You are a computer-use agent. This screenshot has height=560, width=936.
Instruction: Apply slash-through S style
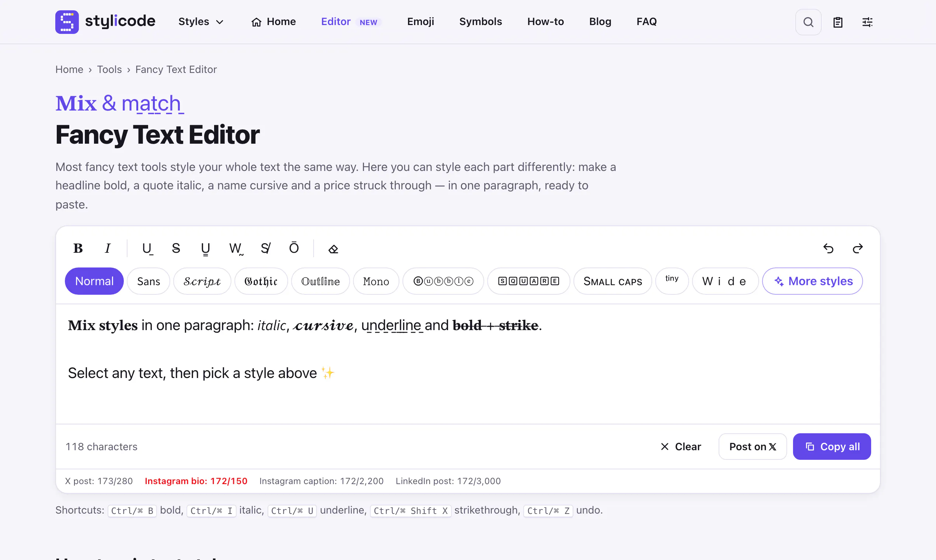pos(265,248)
